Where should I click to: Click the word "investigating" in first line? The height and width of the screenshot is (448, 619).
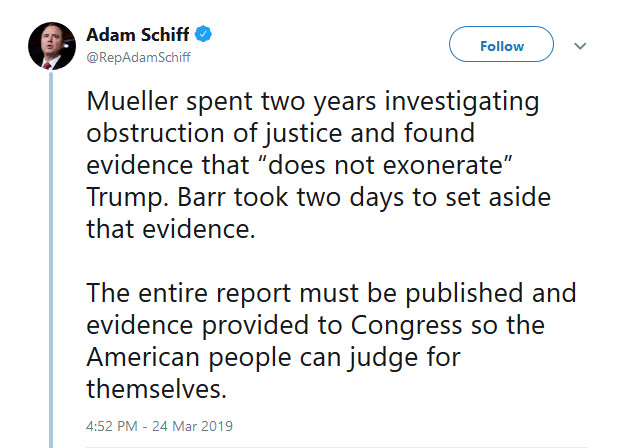click(x=462, y=102)
